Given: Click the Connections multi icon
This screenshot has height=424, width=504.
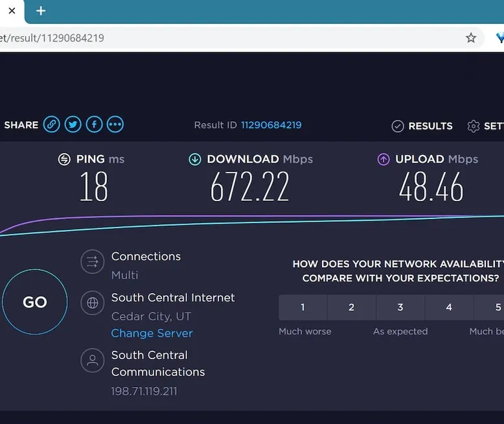Looking at the screenshot, I should [x=92, y=261].
